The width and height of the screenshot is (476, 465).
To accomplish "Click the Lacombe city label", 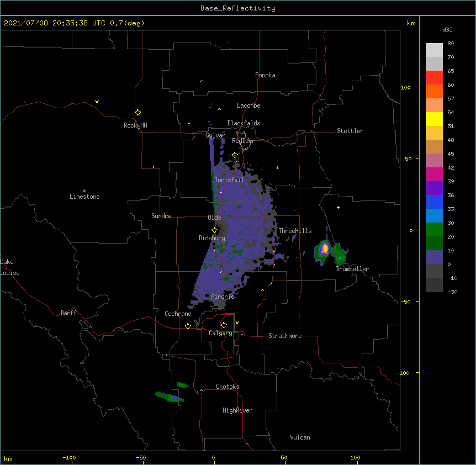I will click(x=248, y=105).
